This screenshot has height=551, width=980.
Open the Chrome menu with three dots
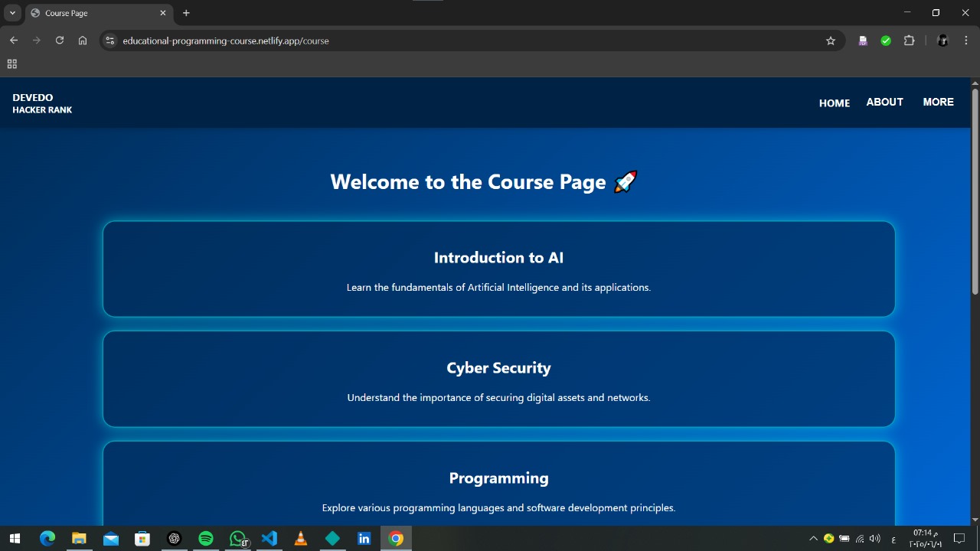click(967, 41)
